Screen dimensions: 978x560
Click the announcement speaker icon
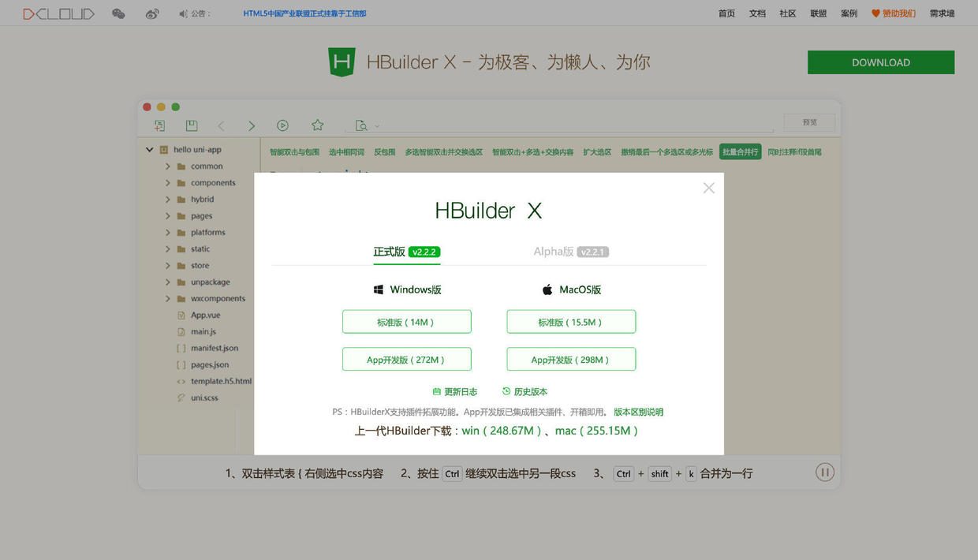pyautogui.click(x=183, y=13)
